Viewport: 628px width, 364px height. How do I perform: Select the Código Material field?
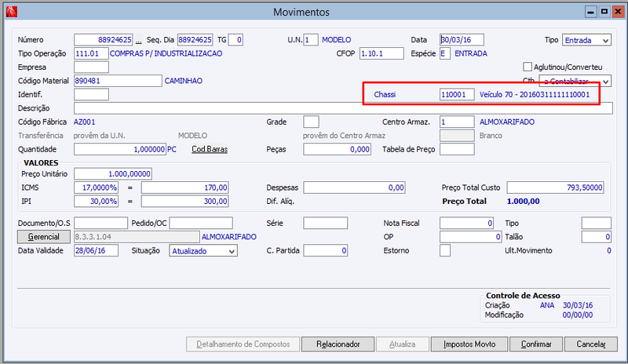[118, 81]
